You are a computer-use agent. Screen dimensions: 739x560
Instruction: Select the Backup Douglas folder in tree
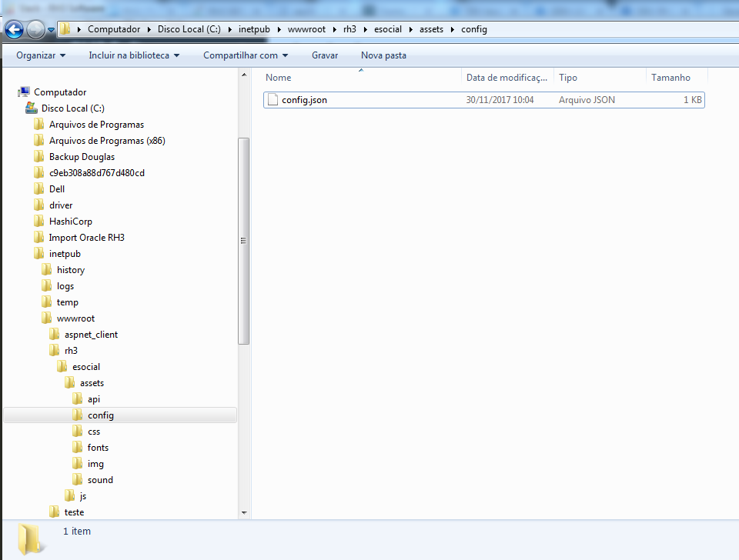pos(82,157)
